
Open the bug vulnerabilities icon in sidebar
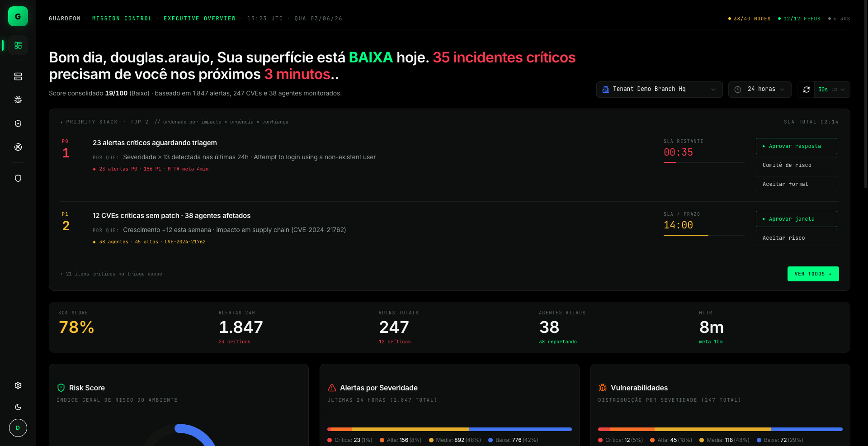[x=18, y=100]
